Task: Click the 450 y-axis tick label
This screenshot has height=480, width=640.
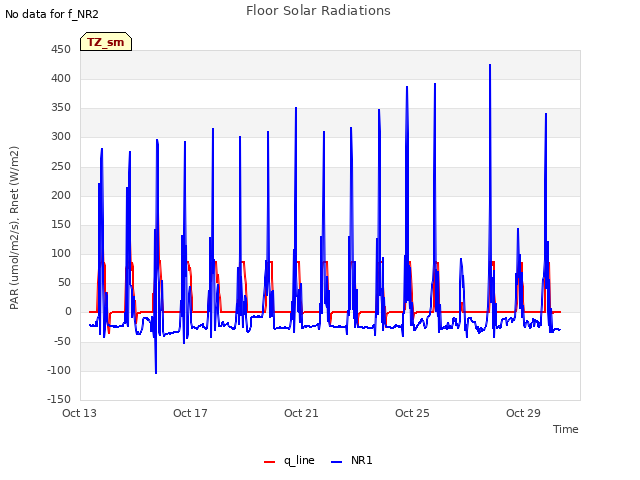Action: pos(61,49)
